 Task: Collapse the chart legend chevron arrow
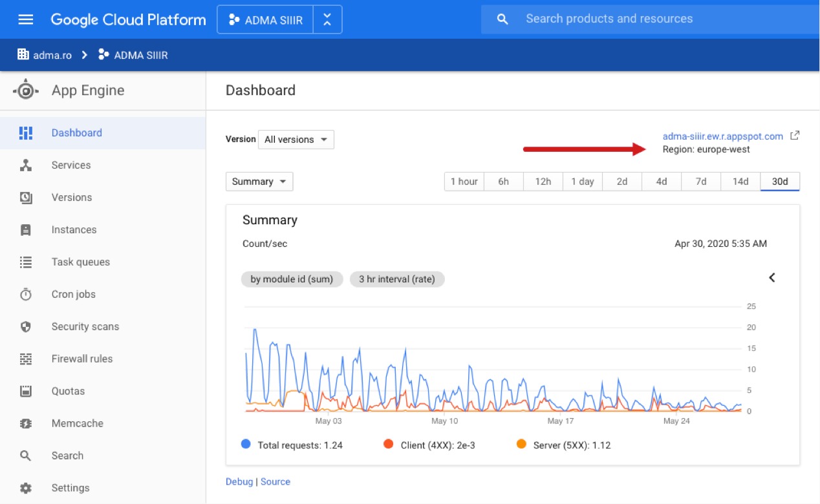point(772,278)
